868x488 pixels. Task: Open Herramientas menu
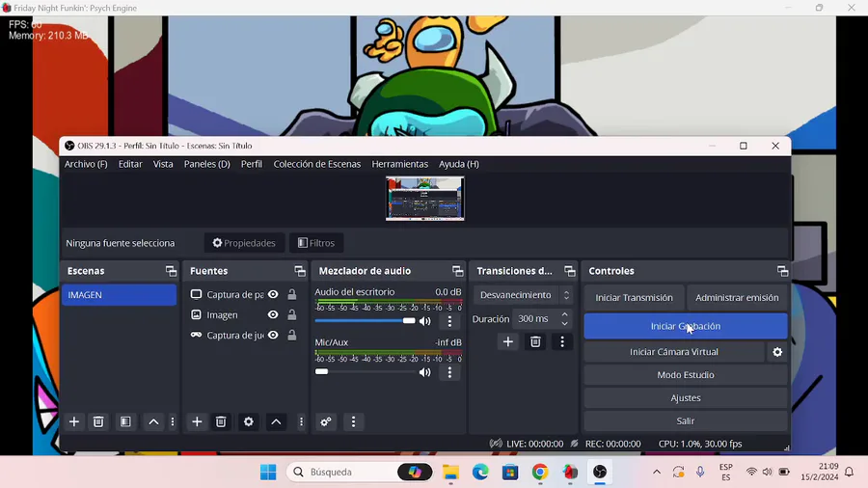pyautogui.click(x=399, y=164)
